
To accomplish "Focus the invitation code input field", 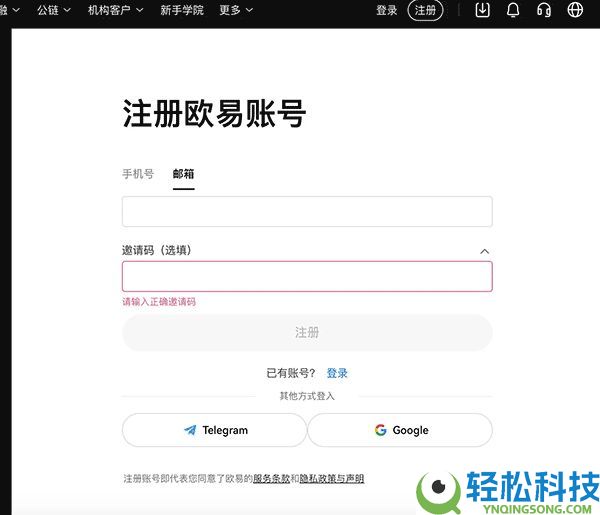I will point(307,276).
